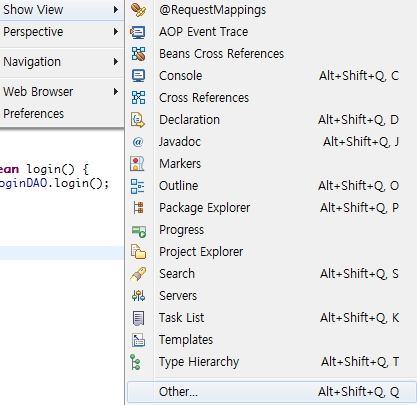Show the Templates view
417x405 pixels.
(x=272, y=340)
